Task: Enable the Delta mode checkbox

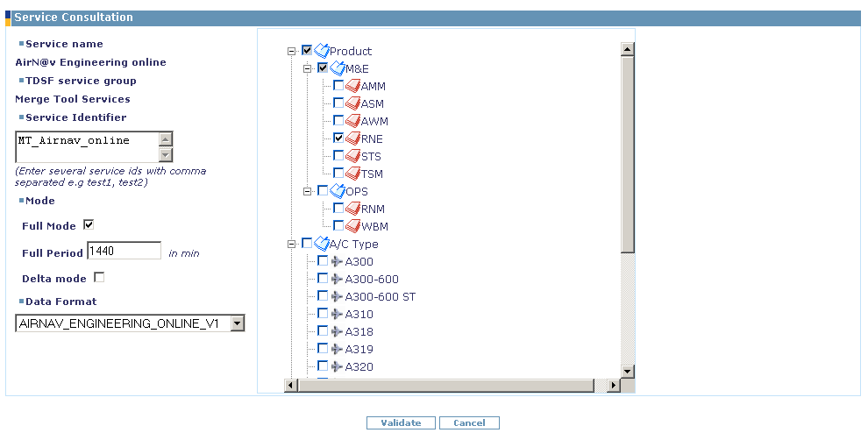Action: tap(99, 277)
